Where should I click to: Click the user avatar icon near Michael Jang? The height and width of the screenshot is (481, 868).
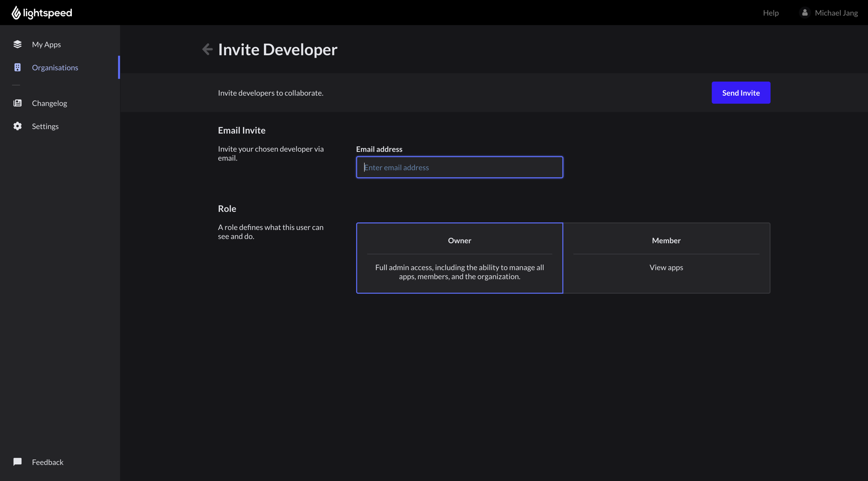(805, 12)
